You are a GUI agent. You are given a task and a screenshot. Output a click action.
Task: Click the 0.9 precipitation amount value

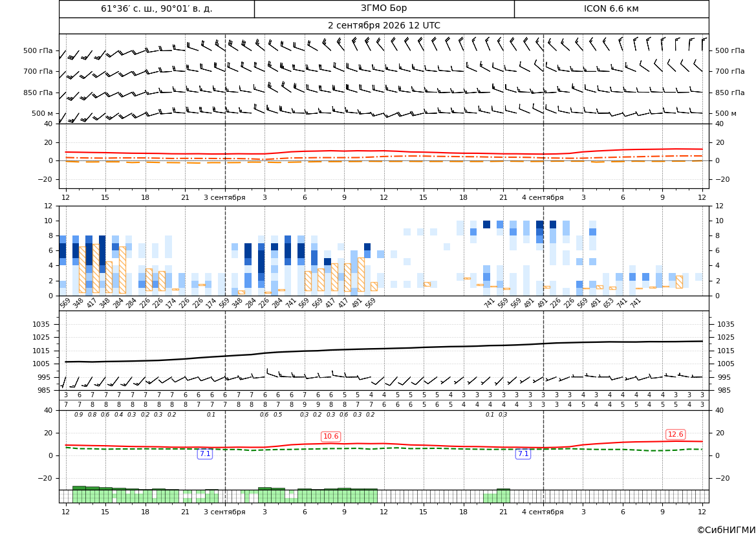click(79, 415)
